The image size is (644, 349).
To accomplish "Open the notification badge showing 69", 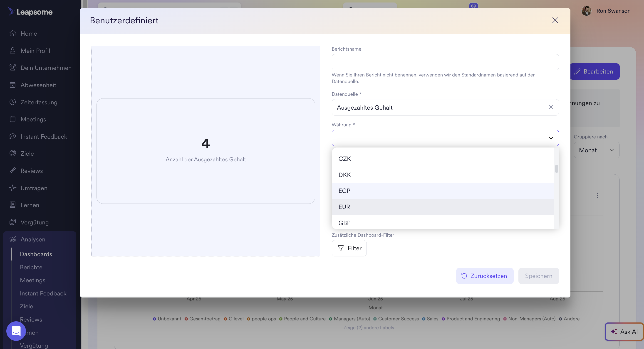I will coord(473,6).
